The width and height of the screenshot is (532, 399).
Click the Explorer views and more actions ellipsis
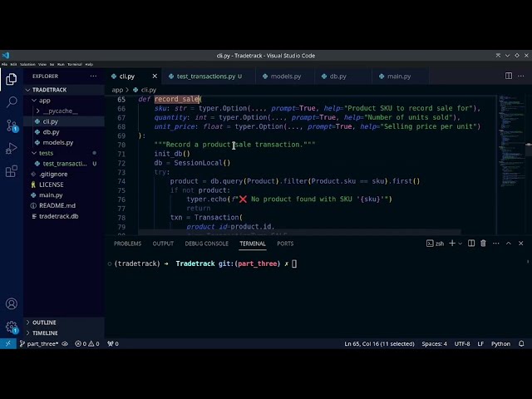click(x=93, y=76)
